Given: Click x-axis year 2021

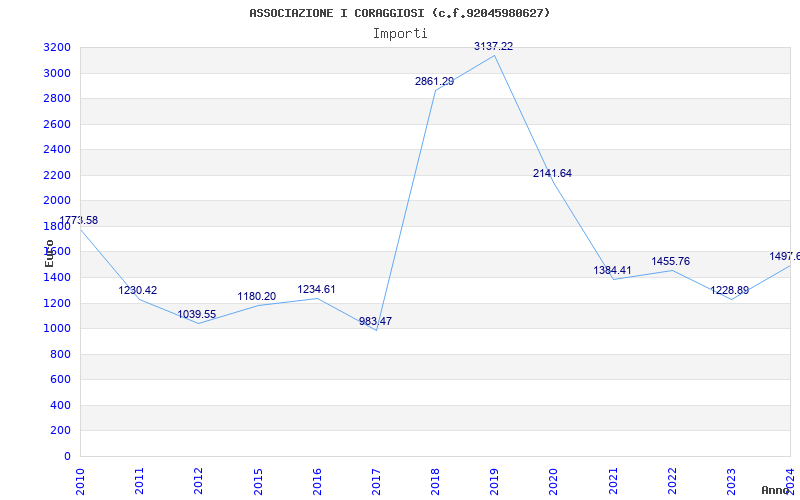Looking at the screenshot, I should click(613, 481).
